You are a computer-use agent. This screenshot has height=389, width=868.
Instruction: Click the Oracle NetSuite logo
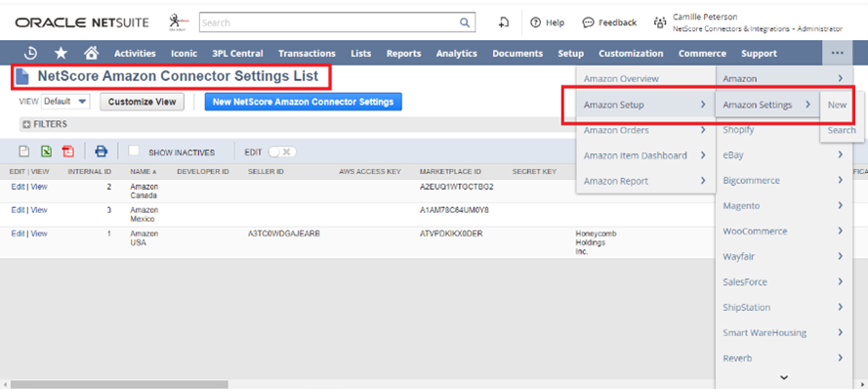(82, 22)
